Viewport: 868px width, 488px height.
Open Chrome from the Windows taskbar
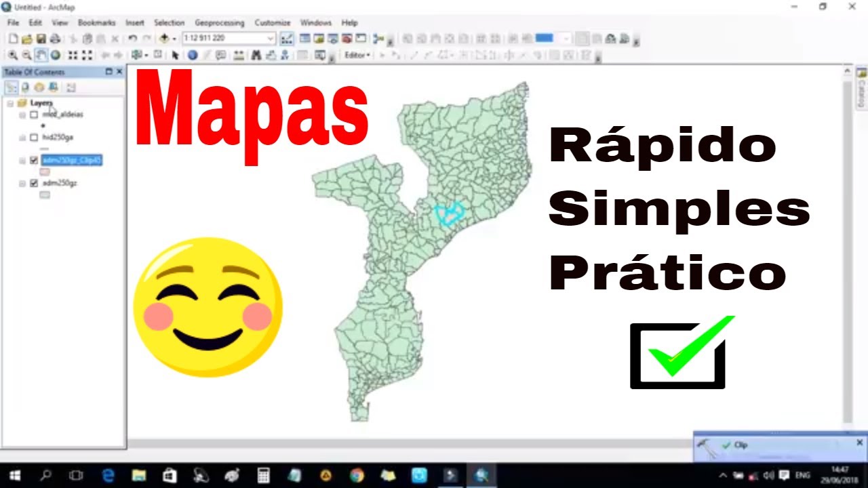(357, 476)
